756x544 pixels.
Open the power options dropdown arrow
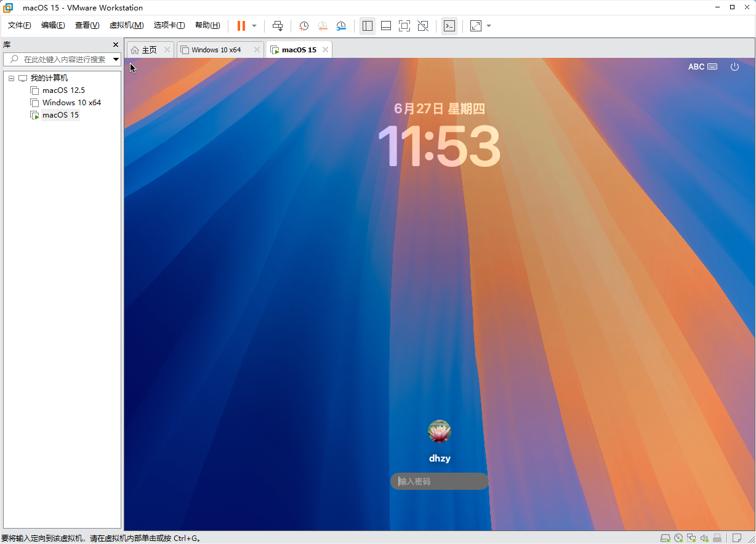pos(254,26)
